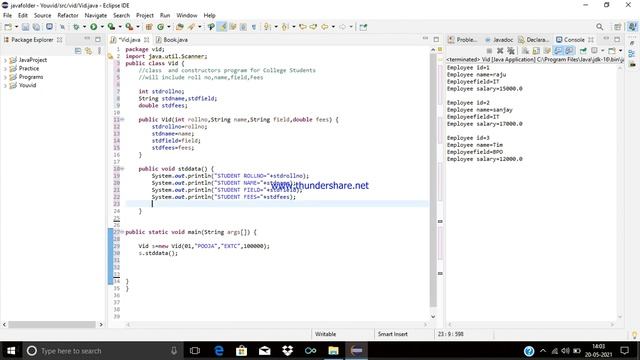This screenshot has height=360, width=640.
Task: Toggle Show Whitespace Characters icon
Action: pos(254,27)
